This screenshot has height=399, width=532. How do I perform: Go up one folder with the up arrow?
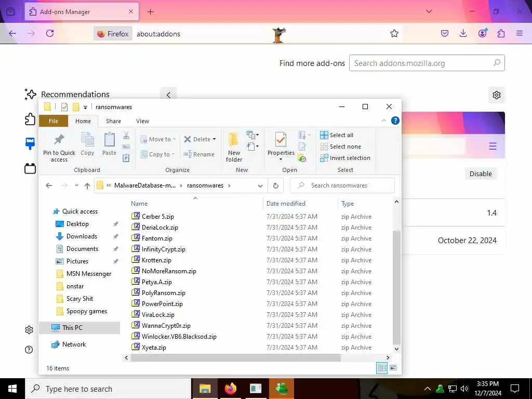pyautogui.click(x=87, y=185)
